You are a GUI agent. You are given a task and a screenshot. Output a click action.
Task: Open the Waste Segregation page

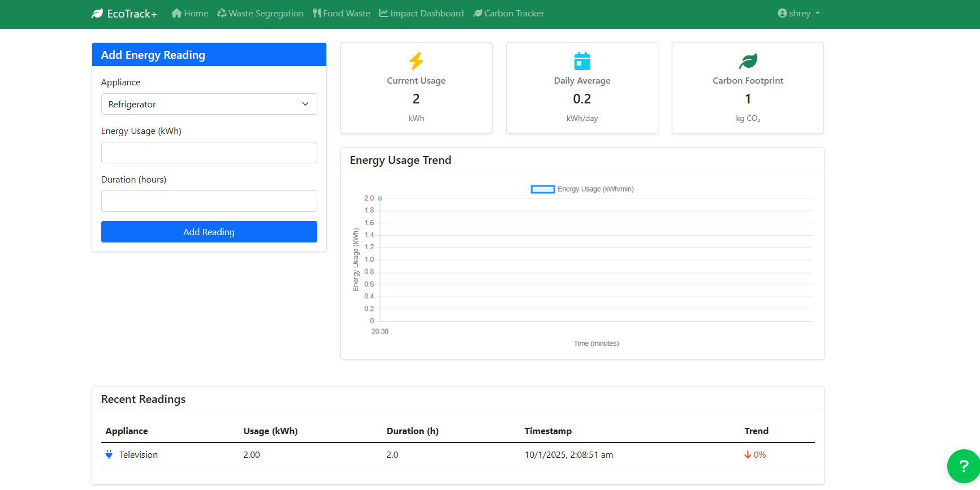[x=261, y=13]
